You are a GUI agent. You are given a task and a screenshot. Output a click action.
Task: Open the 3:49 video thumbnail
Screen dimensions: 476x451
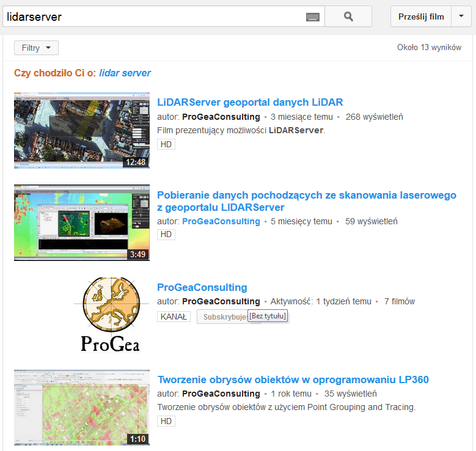pyautogui.click(x=82, y=222)
